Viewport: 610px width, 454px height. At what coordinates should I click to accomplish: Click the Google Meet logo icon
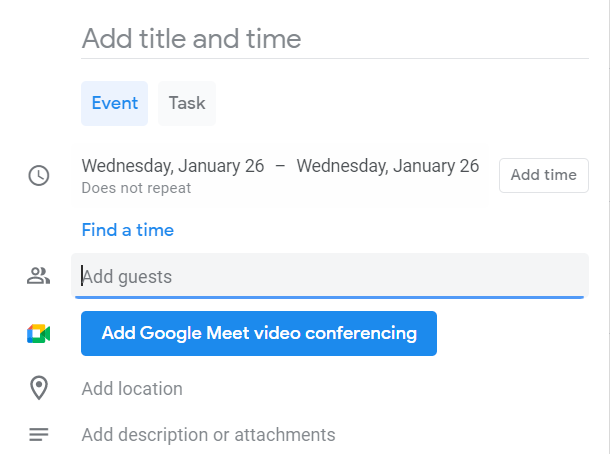point(38,334)
